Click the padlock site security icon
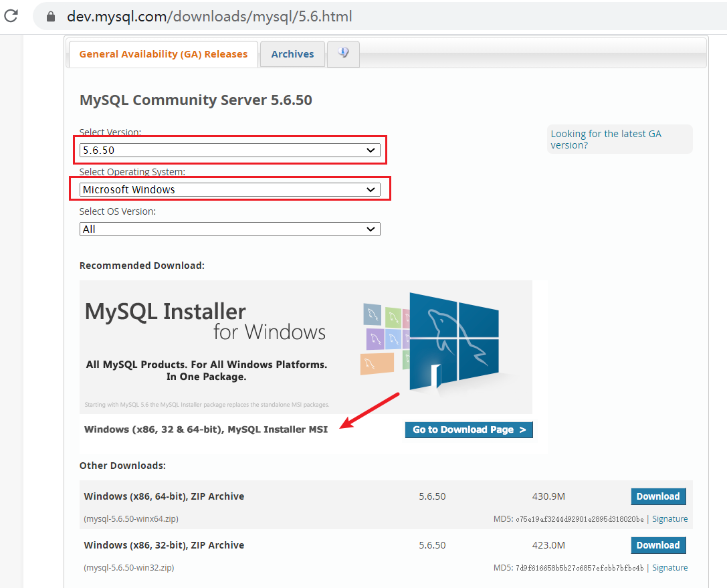 (x=51, y=17)
